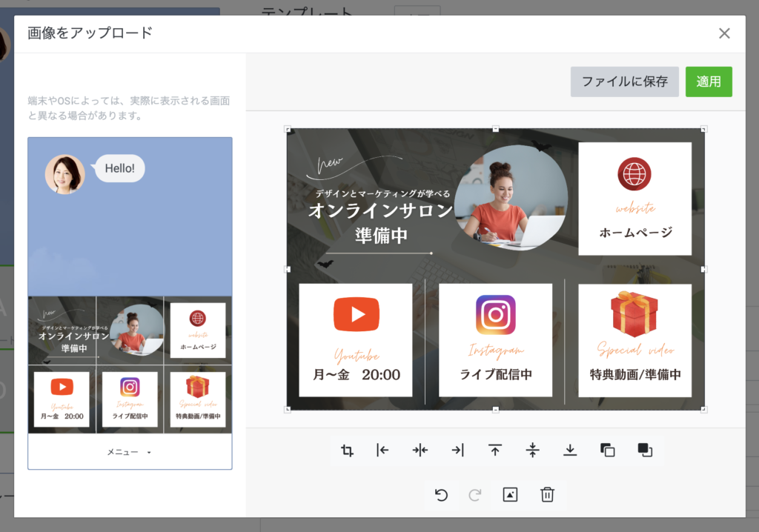The image size is (759, 532).
Task: Align image to top edge
Action: [495, 450]
